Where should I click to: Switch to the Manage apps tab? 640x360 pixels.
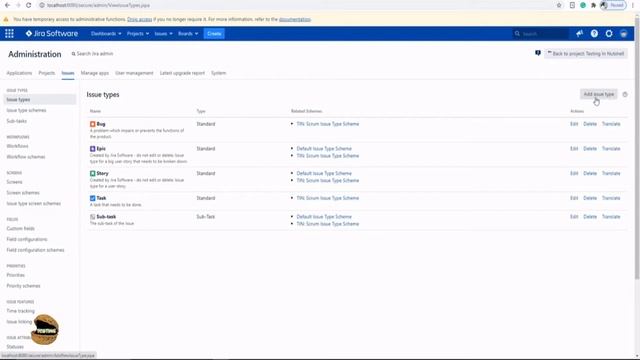tap(95, 73)
